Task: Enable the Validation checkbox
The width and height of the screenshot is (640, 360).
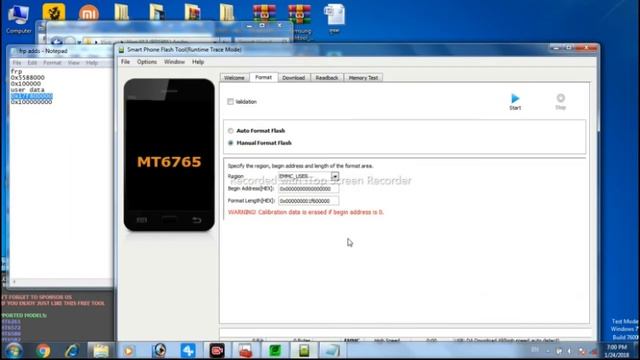Action: [231, 102]
